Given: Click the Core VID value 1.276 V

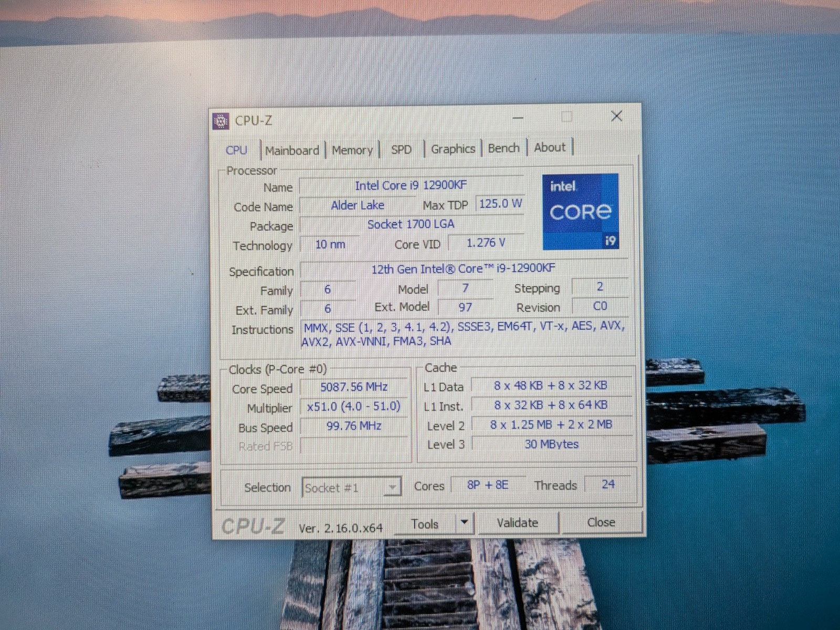Looking at the screenshot, I should pos(486,243).
